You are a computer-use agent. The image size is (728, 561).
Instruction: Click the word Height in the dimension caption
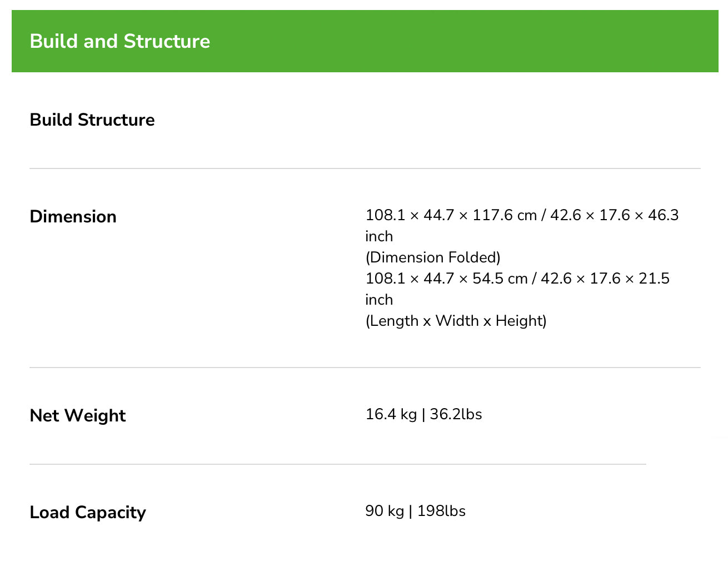click(x=521, y=321)
